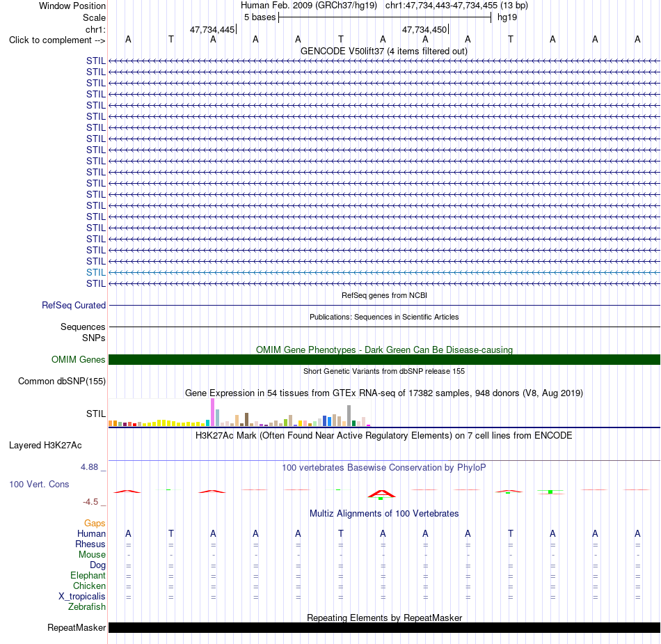Click the X_tropicalis alignment row label
The width and height of the screenshot is (661, 644).
[82, 597]
